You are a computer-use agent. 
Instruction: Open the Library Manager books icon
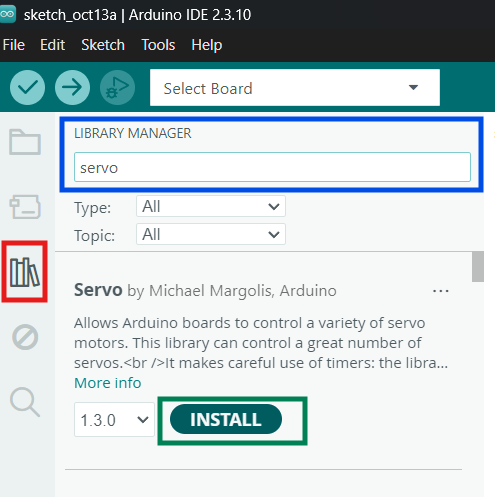point(25,272)
